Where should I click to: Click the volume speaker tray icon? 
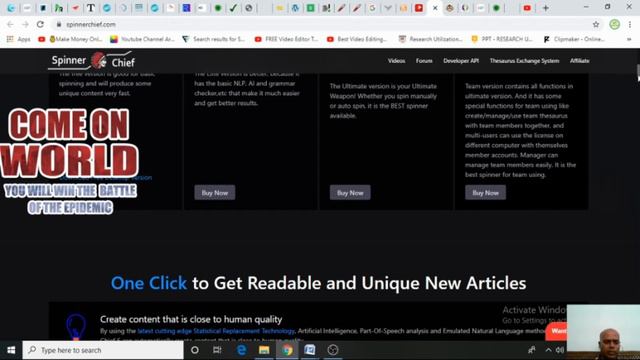tap(560, 350)
